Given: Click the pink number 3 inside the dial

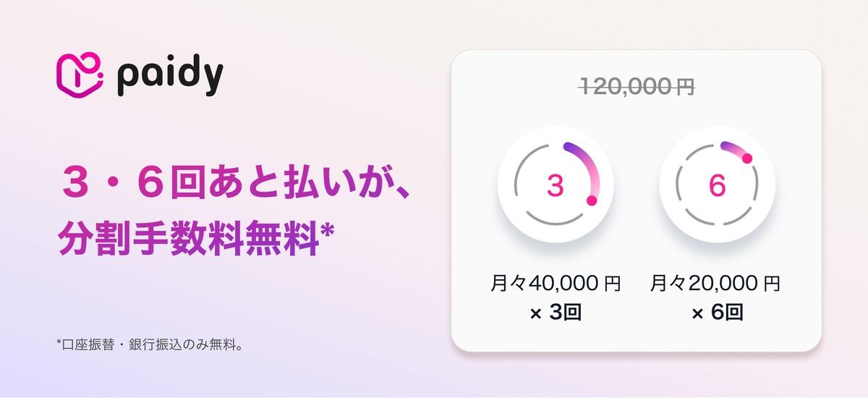Looking at the screenshot, I should click(555, 186).
